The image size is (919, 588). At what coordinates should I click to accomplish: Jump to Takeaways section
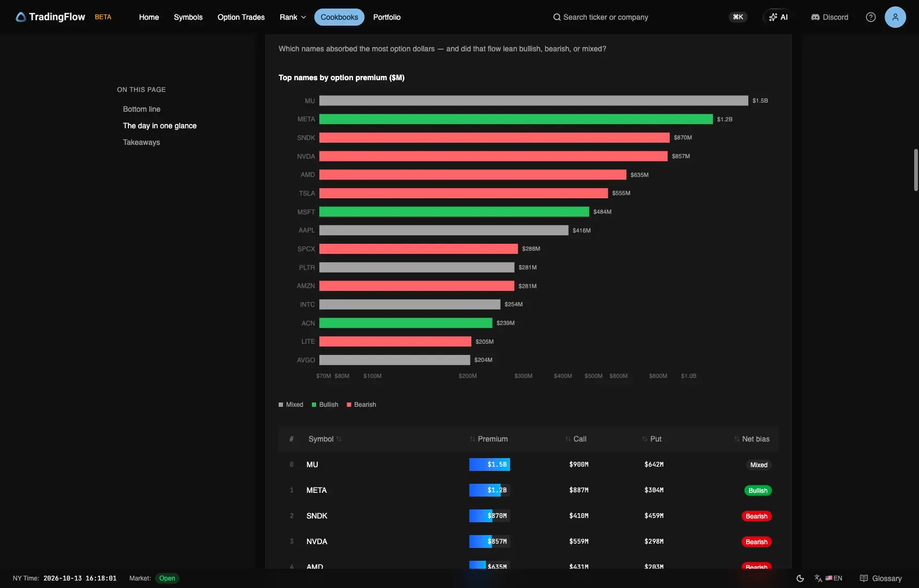(141, 142)
